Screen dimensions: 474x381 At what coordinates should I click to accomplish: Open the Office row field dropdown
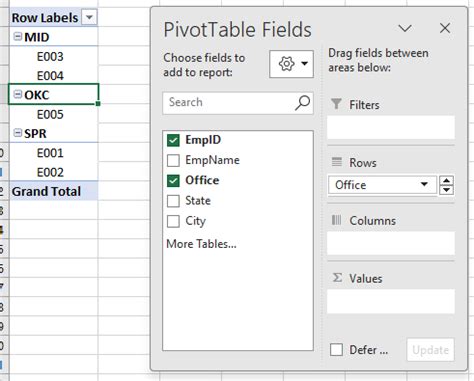(424, 184)
